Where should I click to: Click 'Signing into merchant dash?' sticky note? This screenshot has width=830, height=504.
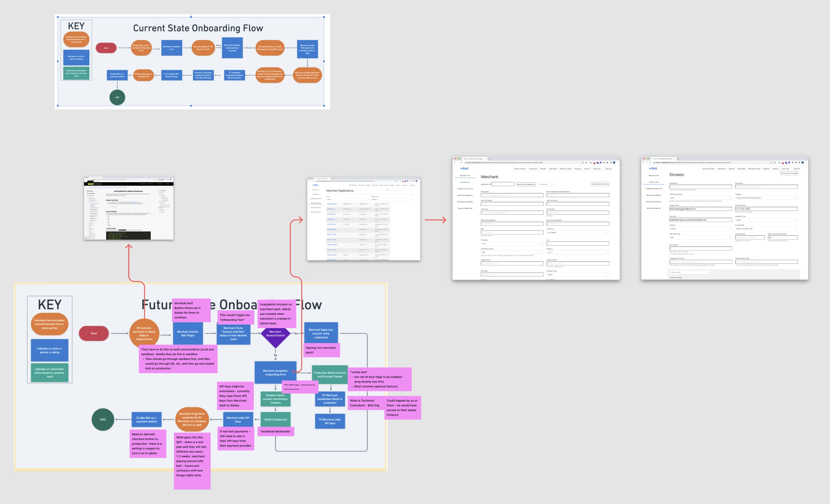pyautogui.click(x=322, y=350)
